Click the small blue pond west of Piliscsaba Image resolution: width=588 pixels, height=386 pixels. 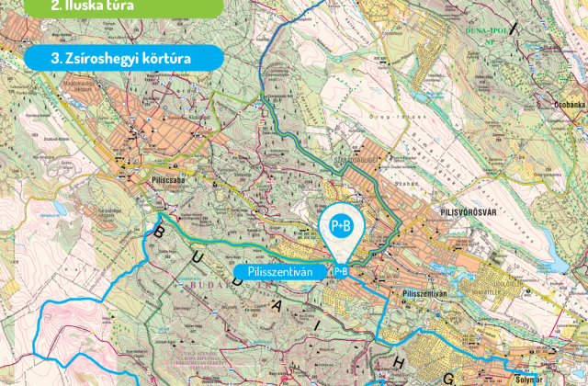tap(60, 207)
